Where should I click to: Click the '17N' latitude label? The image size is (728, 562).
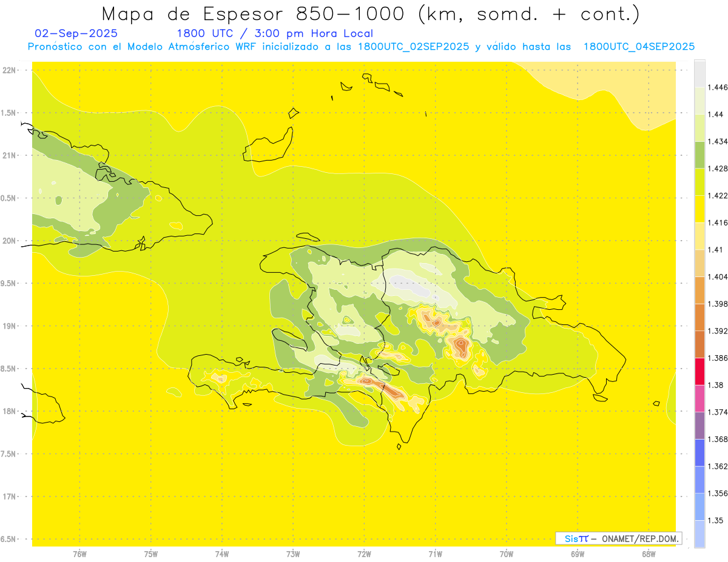(10, 497)
